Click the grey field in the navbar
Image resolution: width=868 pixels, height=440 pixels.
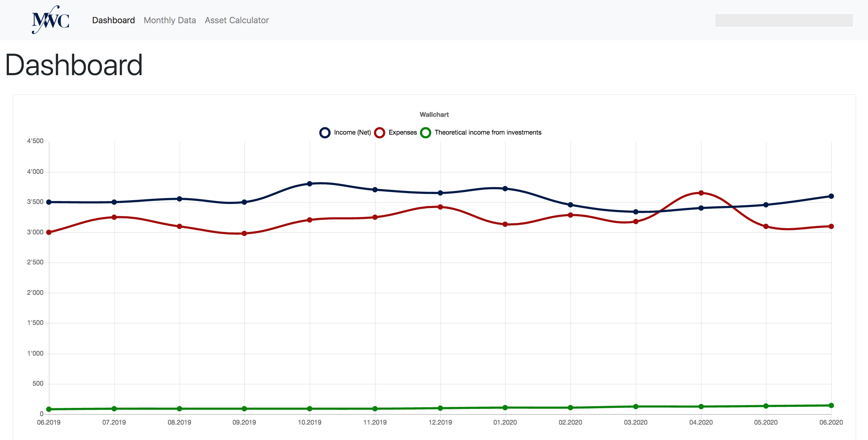click(x=784, y=20)
